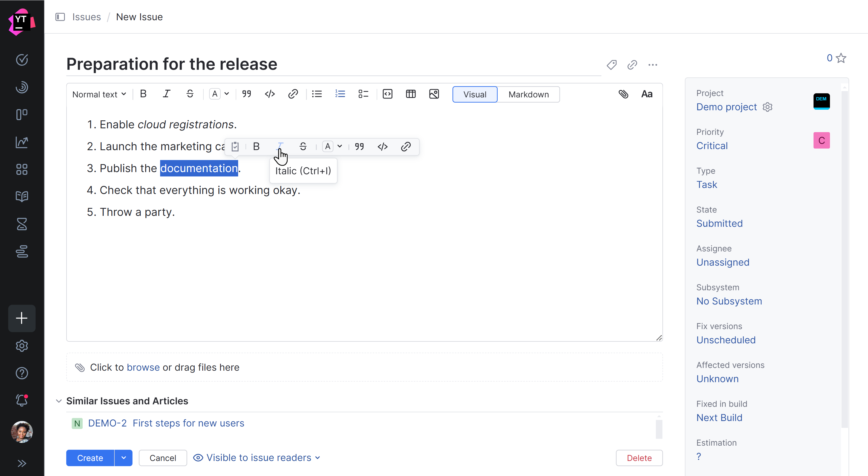Toggle strikethrough on selected text
Screen dimensions: 868x476
(x=302, y=146)
